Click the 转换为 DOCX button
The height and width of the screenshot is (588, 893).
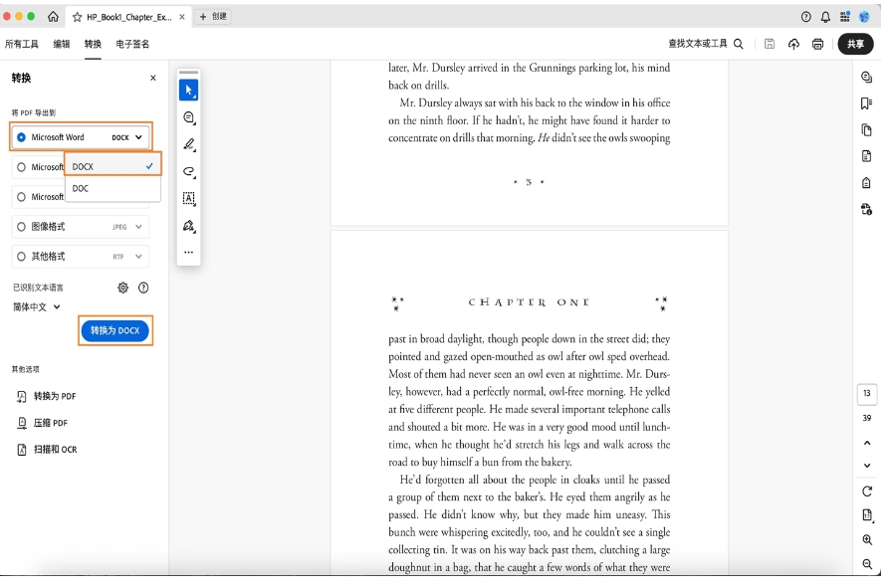[x=115, y=330]
